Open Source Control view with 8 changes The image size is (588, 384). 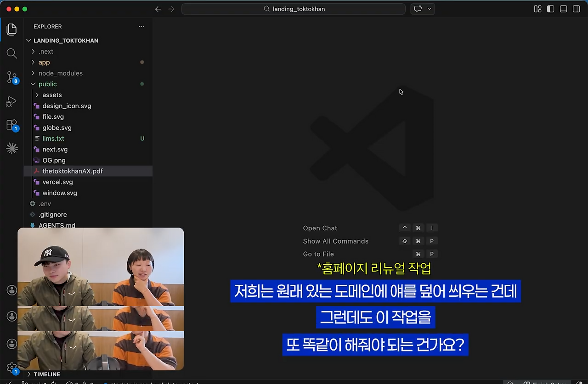click(12, 78)
